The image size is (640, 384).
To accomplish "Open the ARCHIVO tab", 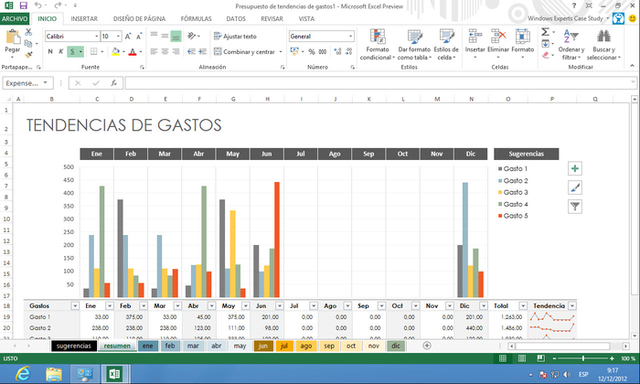I will click(x=15, y=19).
